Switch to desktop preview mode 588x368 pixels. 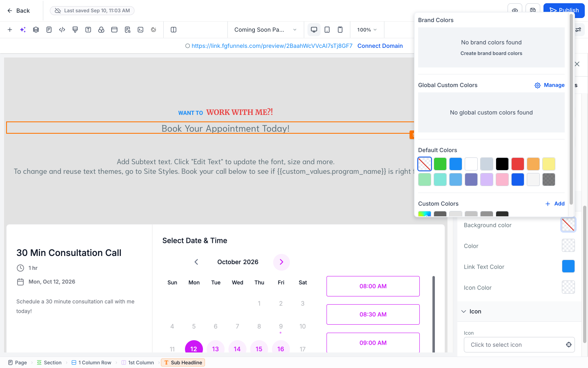coord(314,29)
